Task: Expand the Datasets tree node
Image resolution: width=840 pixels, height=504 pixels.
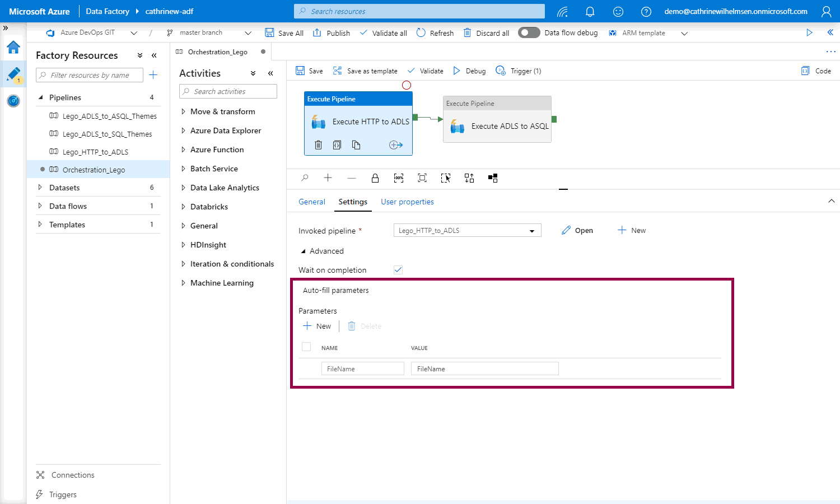Action: click(40, 188)
